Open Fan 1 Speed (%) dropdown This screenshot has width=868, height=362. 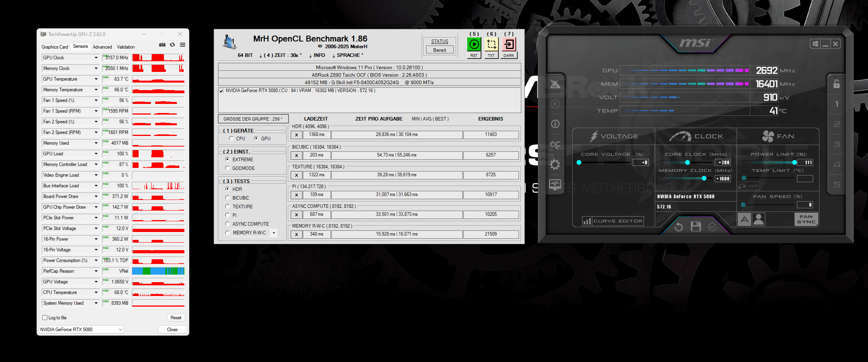(96, 100)
